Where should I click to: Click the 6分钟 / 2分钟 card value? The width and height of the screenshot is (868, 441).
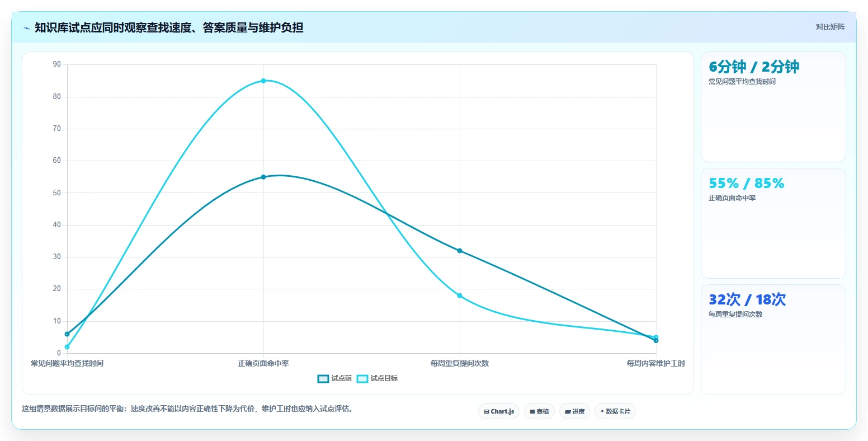coord(754,67)
